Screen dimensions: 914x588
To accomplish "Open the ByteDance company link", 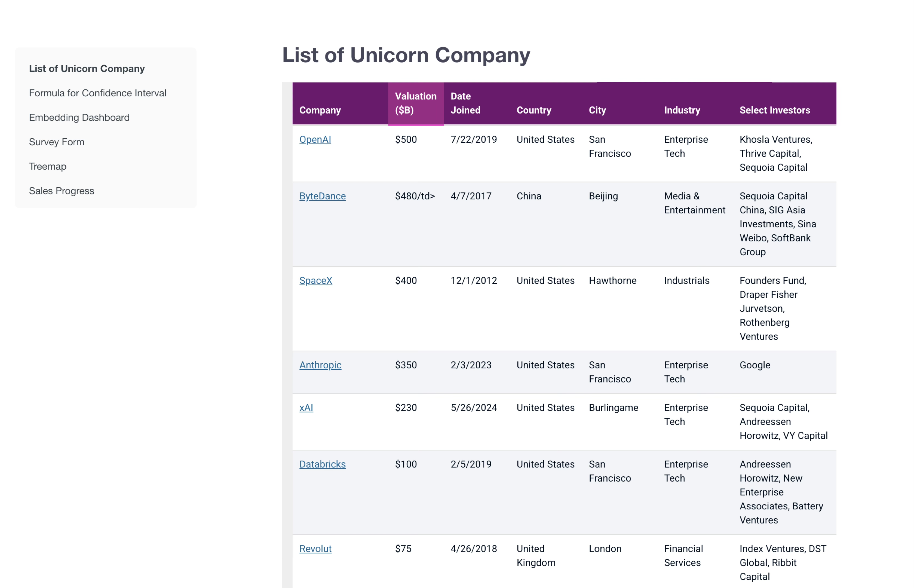I will click(x=322, y=196).
